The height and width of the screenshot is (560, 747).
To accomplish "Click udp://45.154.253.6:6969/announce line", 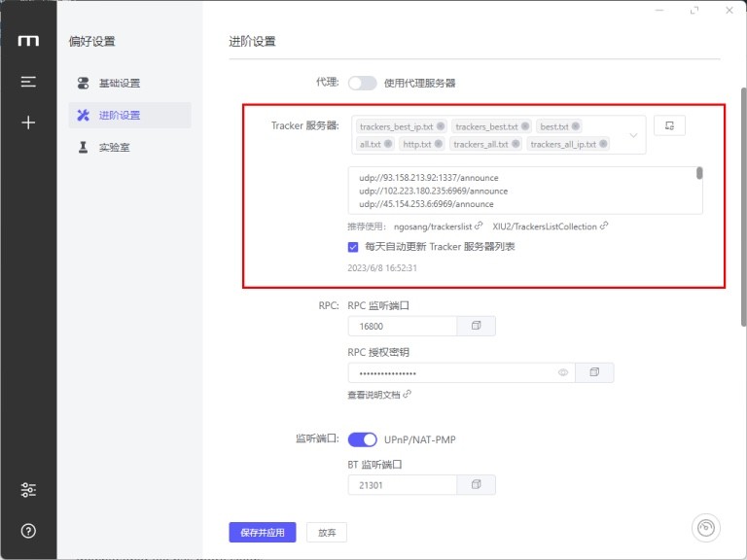I will tap(426, 204).
